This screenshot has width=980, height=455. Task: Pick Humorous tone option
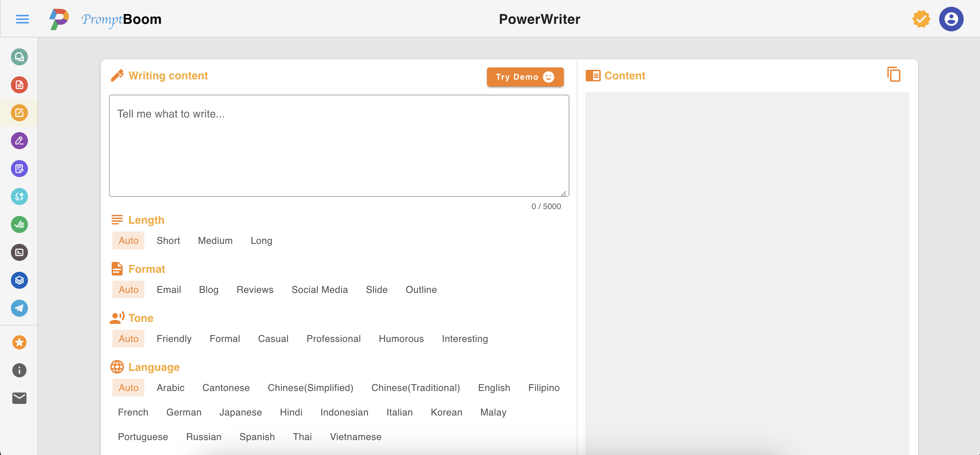pyautogui.click(x=401, y=339)
